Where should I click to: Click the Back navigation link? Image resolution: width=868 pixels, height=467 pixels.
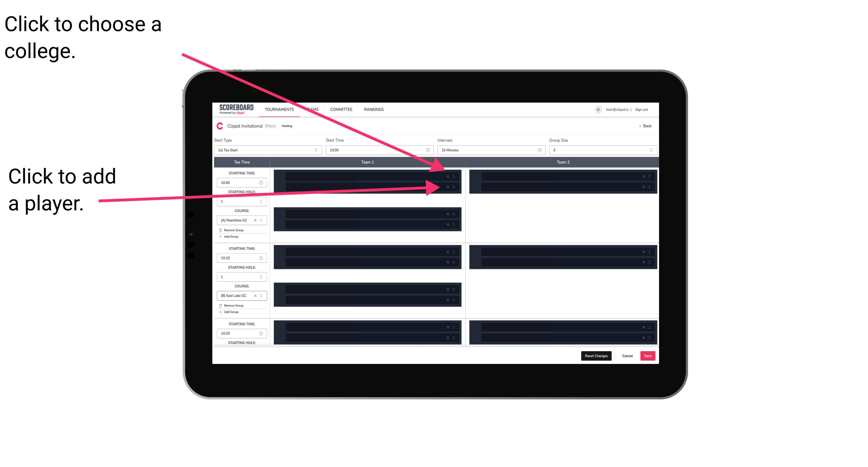[x=644, y=125]
